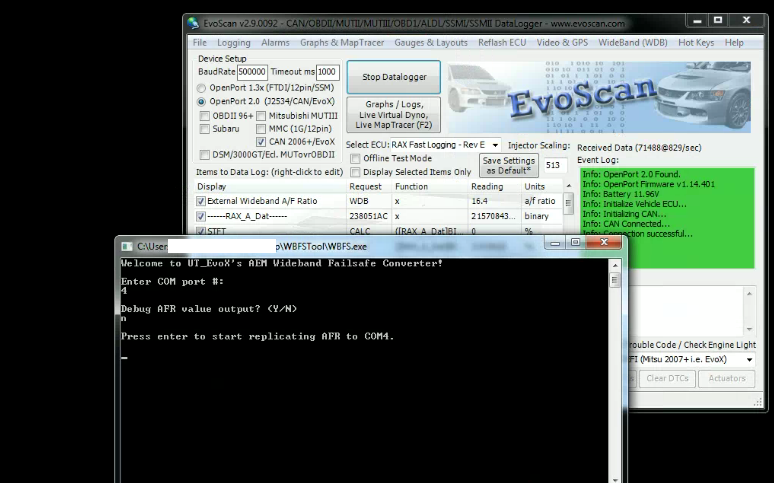Click the Function column header
774x483 pixels.
pyautogui.click(x=430, y=187)
